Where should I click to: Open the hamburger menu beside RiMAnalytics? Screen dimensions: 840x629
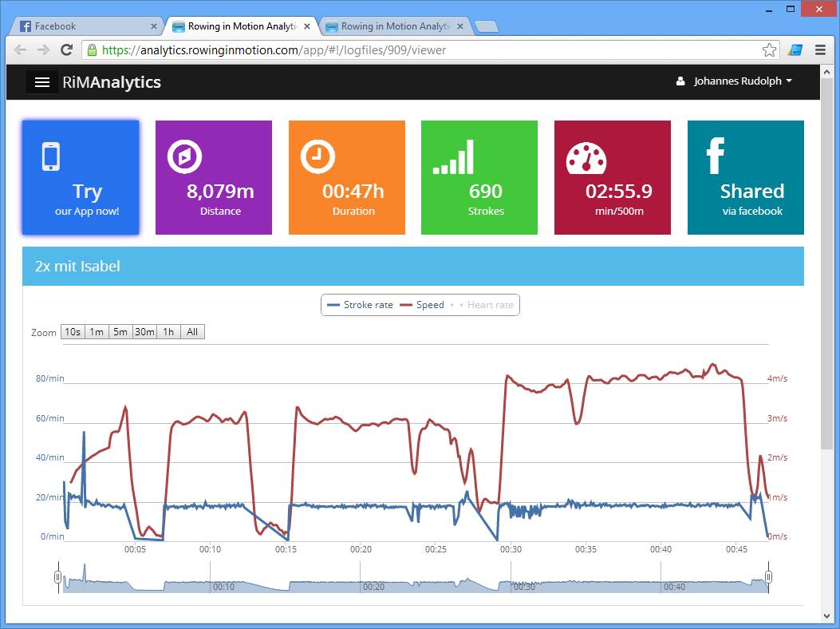click(41, 82)
